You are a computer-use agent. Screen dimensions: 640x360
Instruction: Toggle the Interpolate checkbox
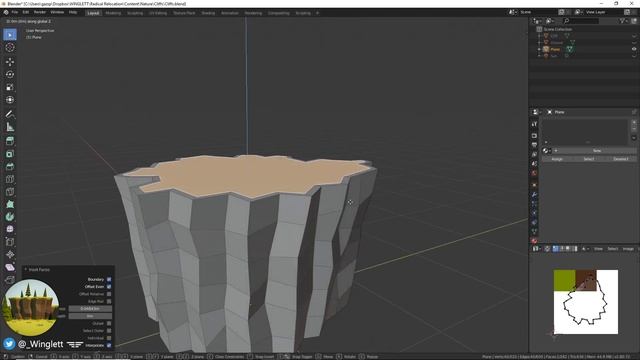click(109, 345)
